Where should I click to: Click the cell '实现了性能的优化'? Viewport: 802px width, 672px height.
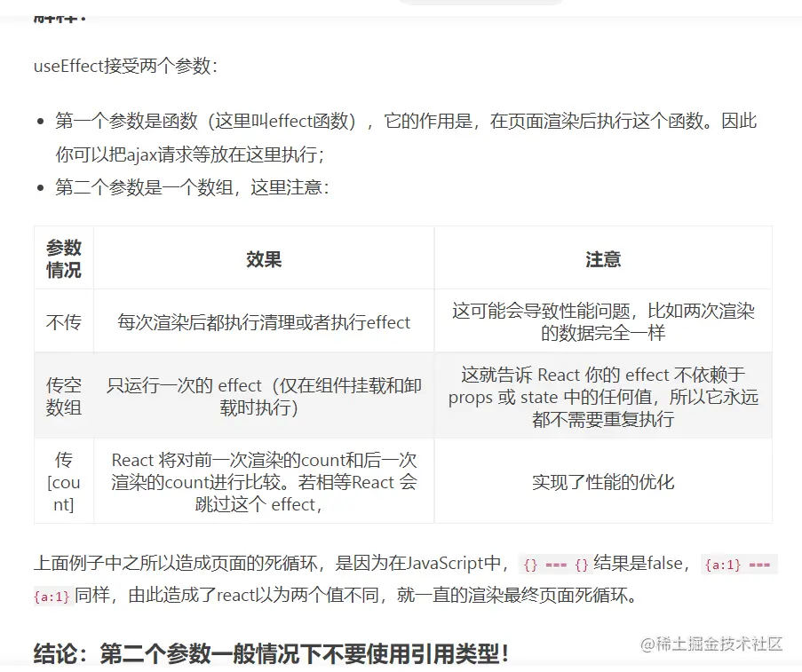(x=603, y=482)
